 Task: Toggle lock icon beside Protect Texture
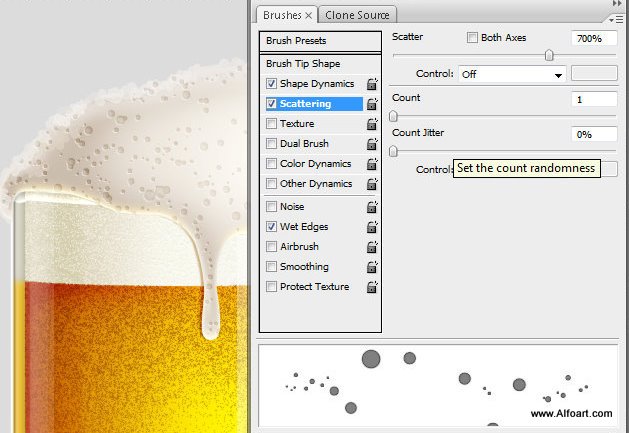(x=372, y=287)
